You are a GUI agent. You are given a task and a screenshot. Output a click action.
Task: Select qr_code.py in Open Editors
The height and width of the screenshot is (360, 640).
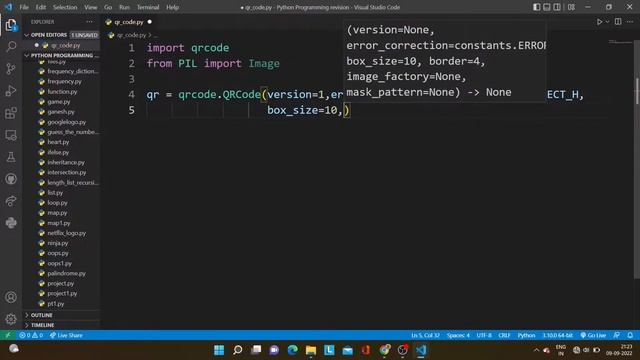coord(65,45)
